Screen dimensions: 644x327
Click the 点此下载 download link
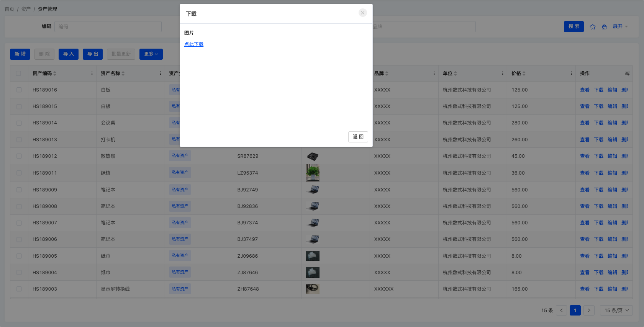click(x=194, y=44)
